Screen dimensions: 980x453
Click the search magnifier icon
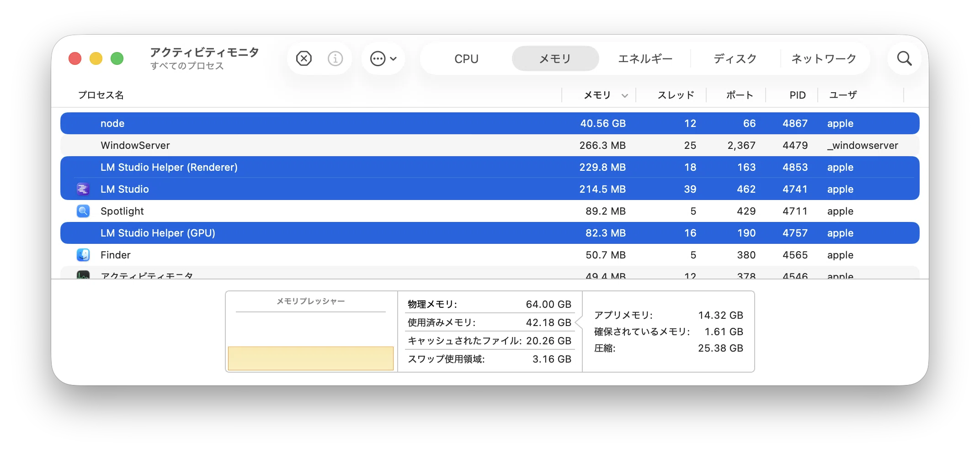pyautogui.click(x=904, y=58)
